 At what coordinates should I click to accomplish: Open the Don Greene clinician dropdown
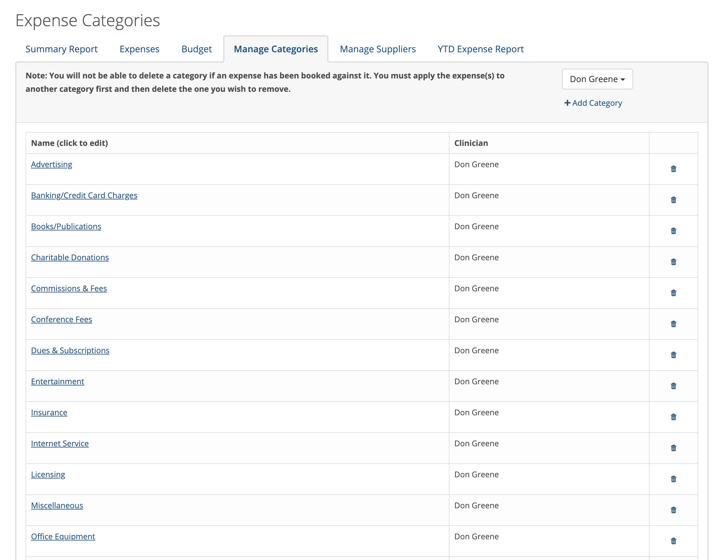coord(597,79)
